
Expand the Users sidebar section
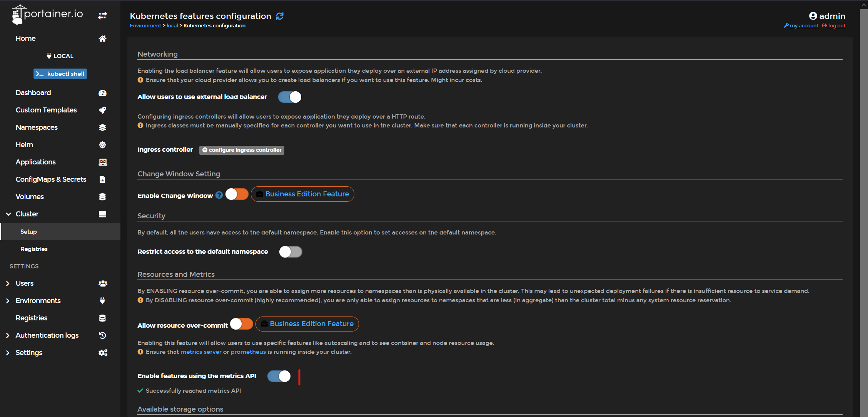(8, 283)
